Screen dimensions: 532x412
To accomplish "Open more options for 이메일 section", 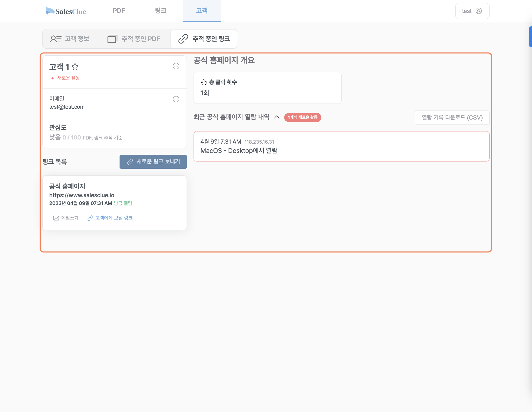I will pos(176,99).
